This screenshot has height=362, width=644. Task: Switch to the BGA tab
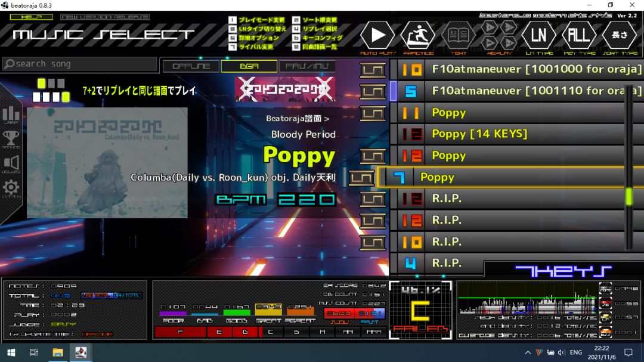[249, 66]
